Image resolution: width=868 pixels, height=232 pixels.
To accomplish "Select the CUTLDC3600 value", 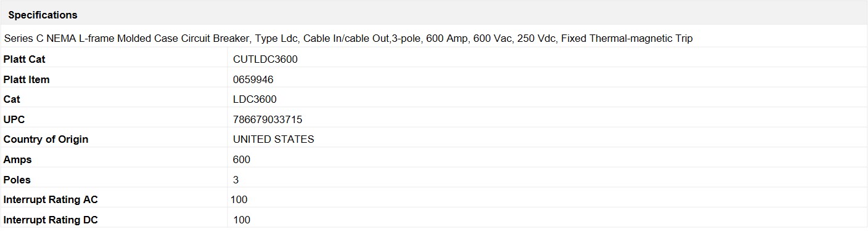I will coord(266,59).
